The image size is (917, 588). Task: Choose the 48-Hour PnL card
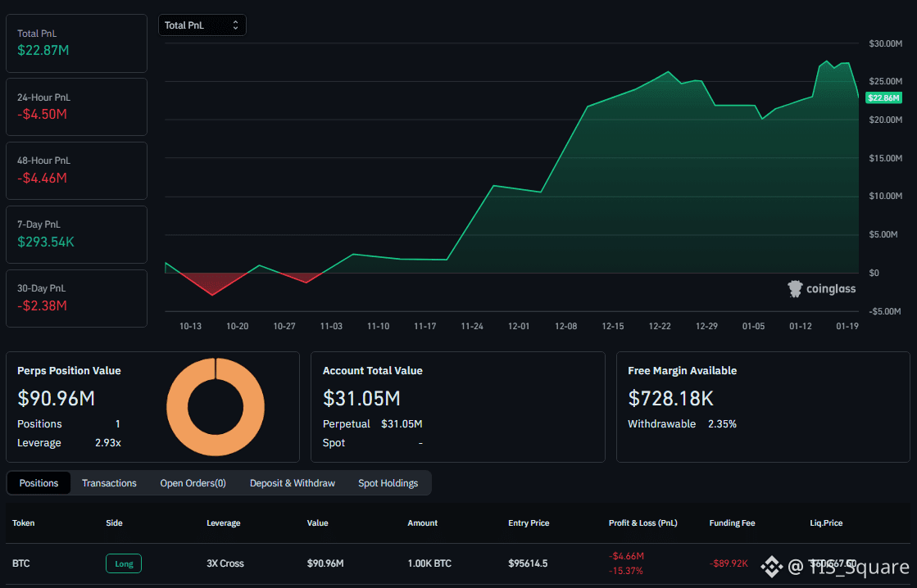click(76, 170)
